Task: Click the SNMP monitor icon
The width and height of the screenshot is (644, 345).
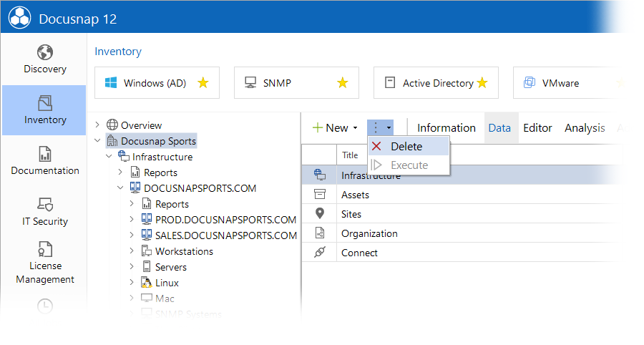Action: point(250,82)
